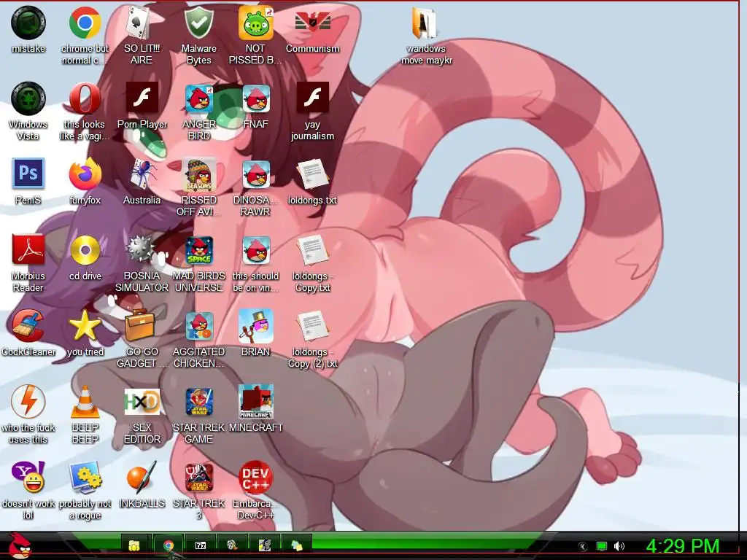Open the volume speaker tray icon
The width and height of the screenshot is (747, 560).
619,546
